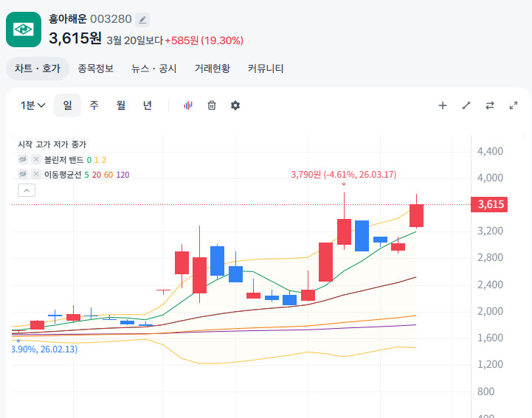This screenshot has height=418, width=532.
Task: Switch to 거래현황 tab
Action: click(x=212, y=69)
